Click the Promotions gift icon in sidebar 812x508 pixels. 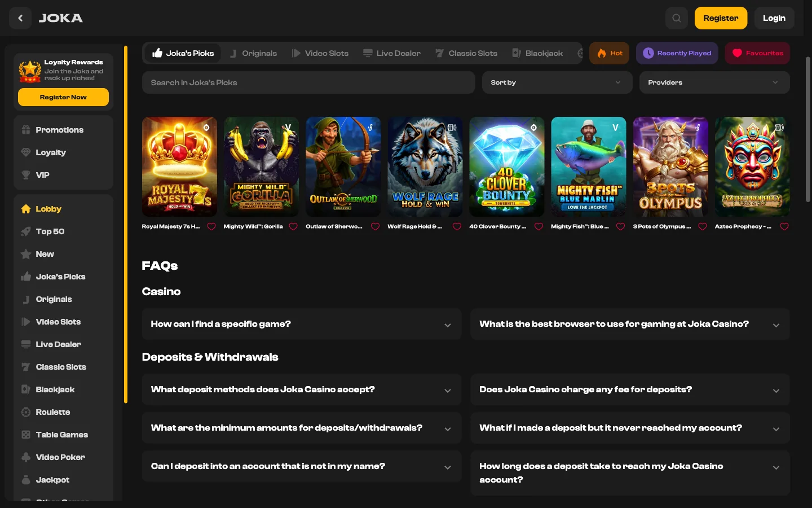(26, 130)
